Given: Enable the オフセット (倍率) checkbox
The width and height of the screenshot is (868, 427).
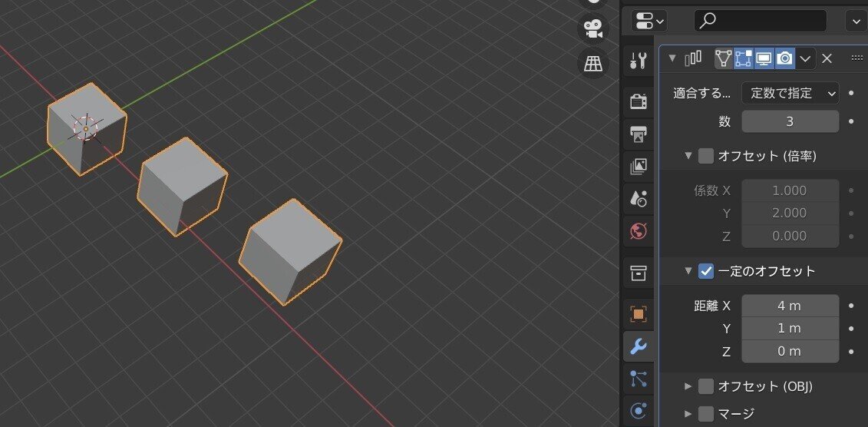Looking at the screenshot, I should coord(706,156).
